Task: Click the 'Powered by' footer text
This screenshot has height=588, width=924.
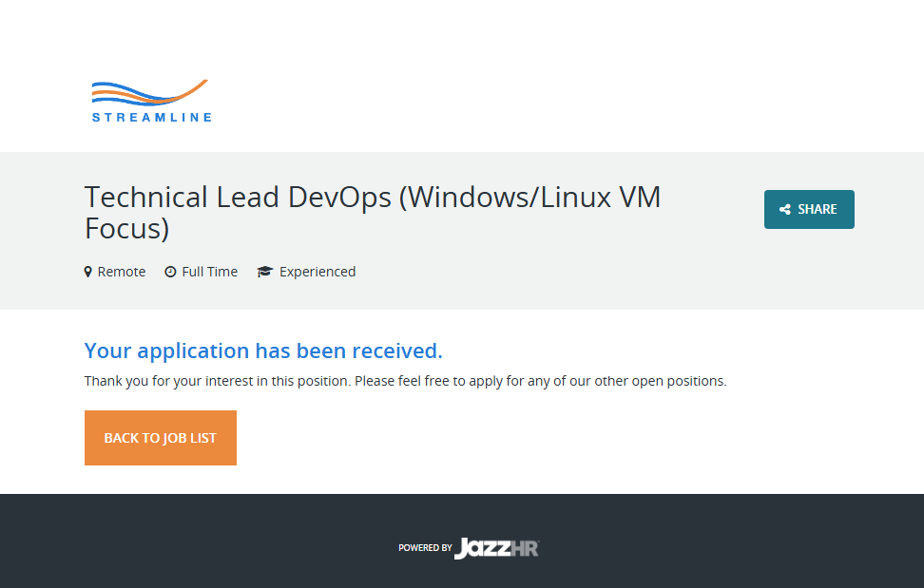Action: [x=424, y=548]
